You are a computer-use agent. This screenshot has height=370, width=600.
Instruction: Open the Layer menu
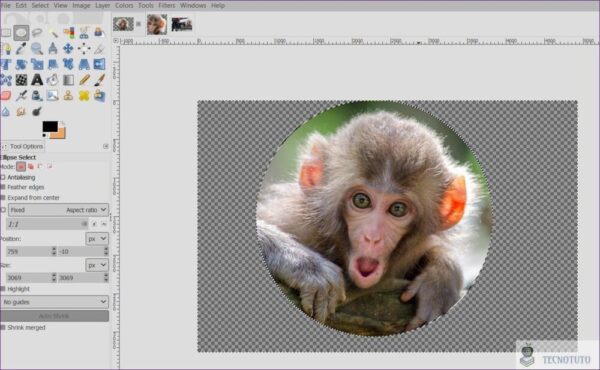(x=102, y=5)
